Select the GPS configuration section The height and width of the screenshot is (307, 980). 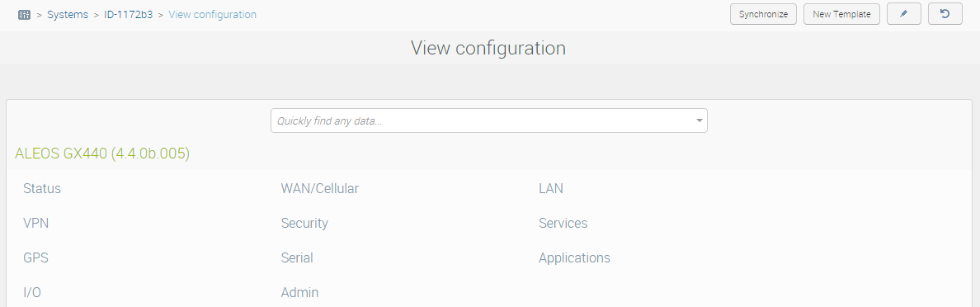pyautogui.click(x=35, y=257)
